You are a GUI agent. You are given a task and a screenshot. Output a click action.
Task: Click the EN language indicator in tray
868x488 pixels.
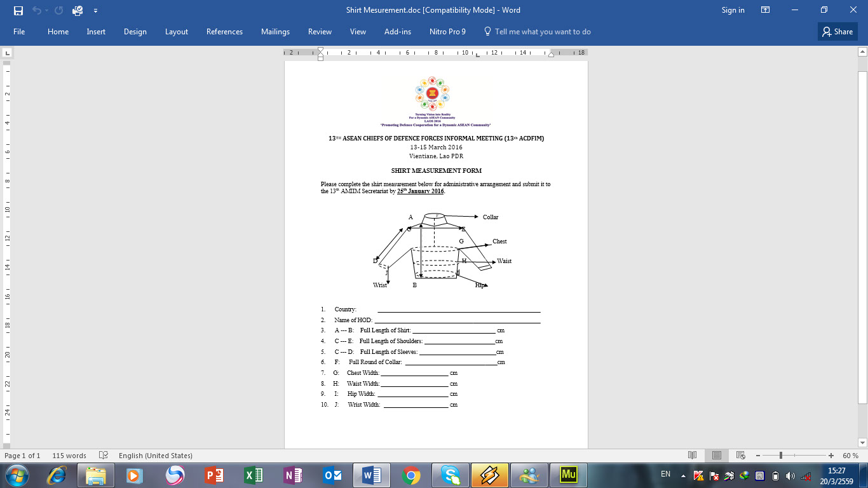click(x=665, y=474)
